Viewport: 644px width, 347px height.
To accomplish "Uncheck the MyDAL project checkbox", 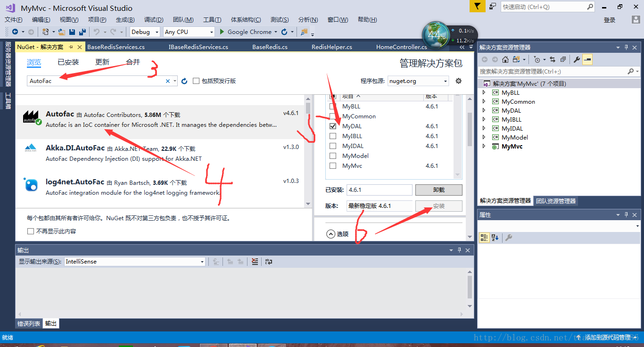I will 333,126.
